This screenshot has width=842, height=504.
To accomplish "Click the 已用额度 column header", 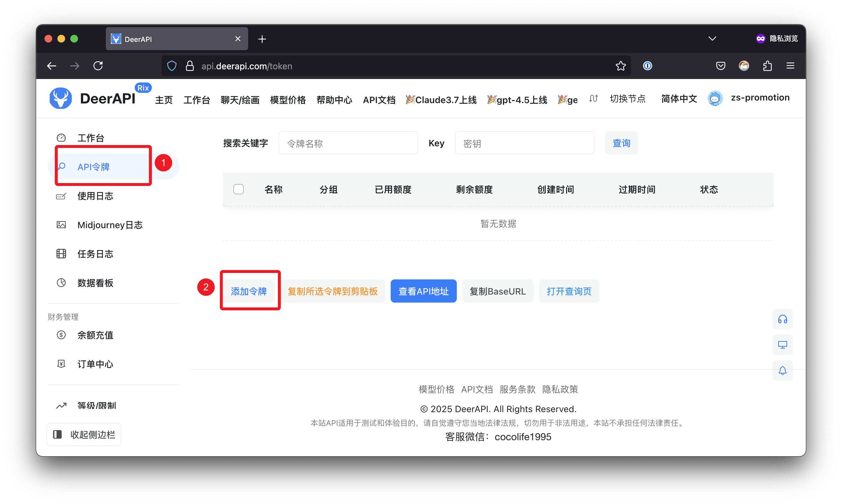I will tap(393, 189).
